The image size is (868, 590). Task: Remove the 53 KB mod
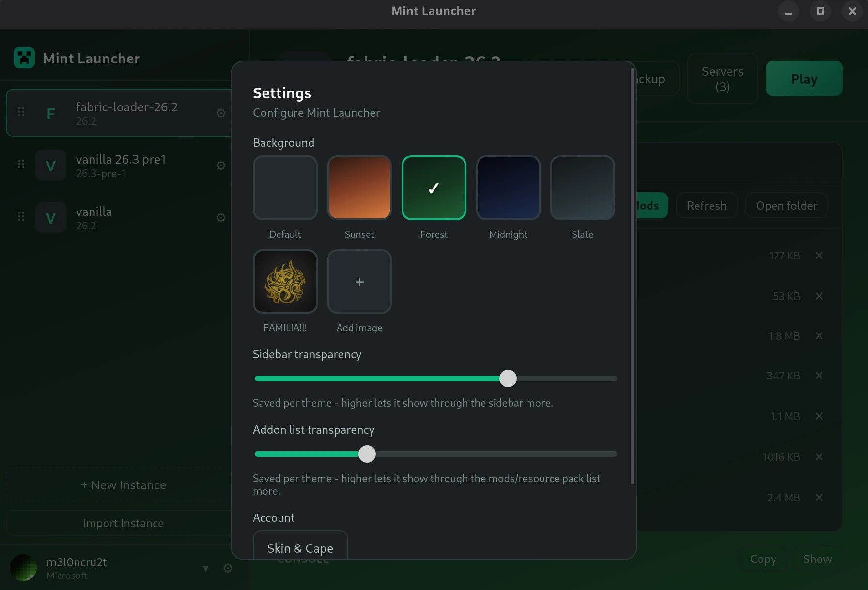point(819,296)
